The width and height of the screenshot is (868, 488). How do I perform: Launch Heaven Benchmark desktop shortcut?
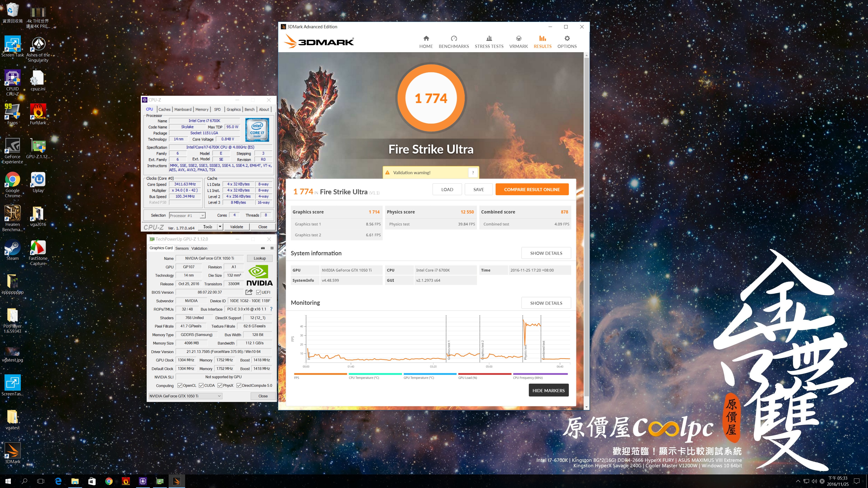point(12,218)
